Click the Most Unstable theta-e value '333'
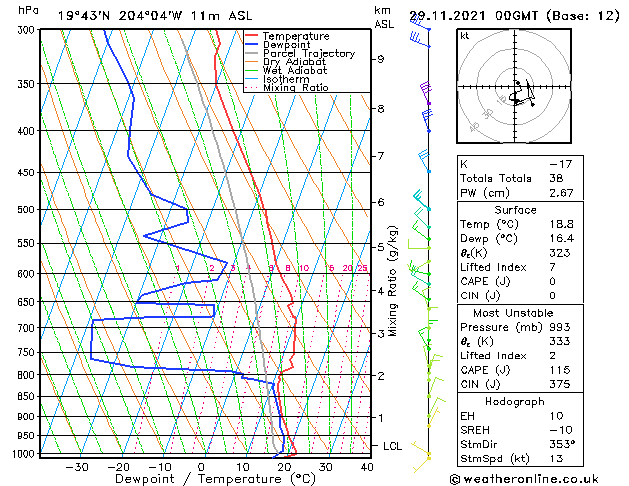 560,341
